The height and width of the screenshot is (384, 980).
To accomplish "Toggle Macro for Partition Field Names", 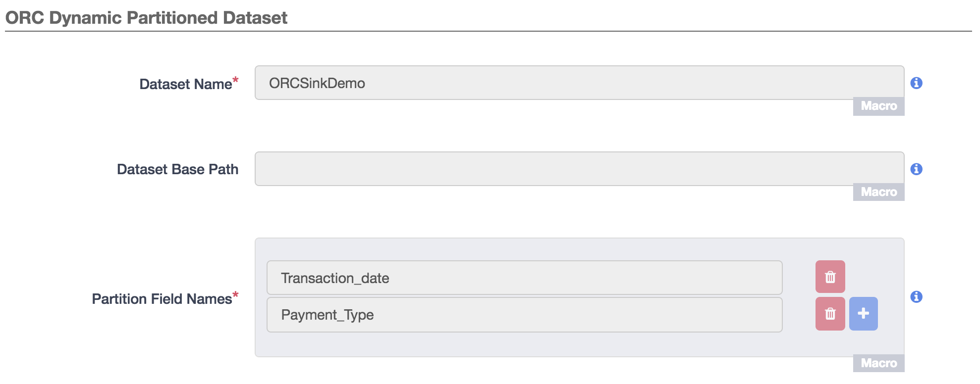I will 878,363.
